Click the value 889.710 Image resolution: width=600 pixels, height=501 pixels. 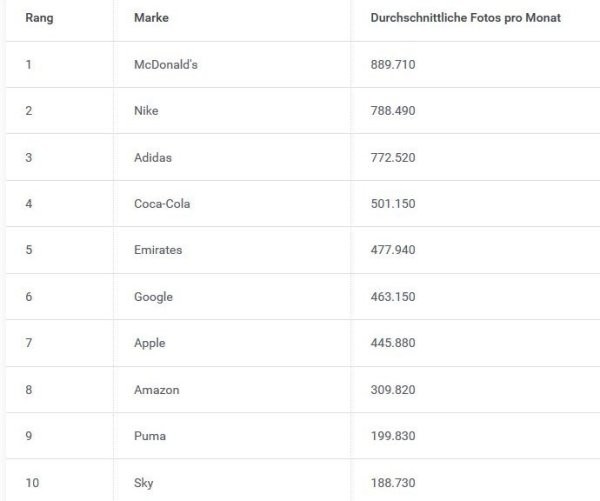(393, 64)
